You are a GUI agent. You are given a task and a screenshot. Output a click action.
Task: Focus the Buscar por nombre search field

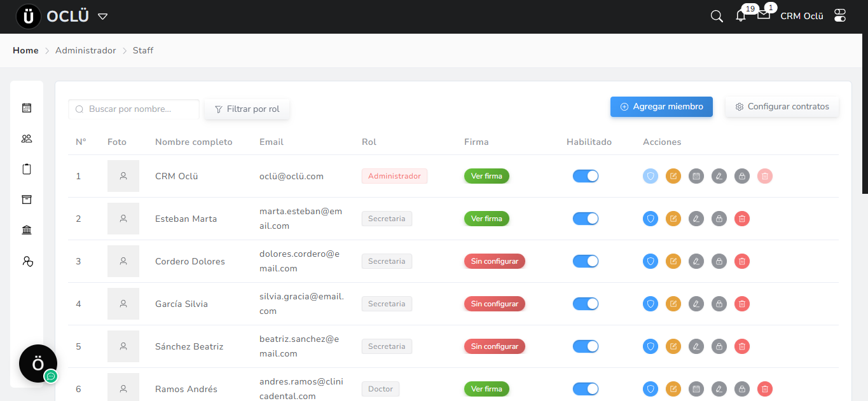click(x=134, y=109)
